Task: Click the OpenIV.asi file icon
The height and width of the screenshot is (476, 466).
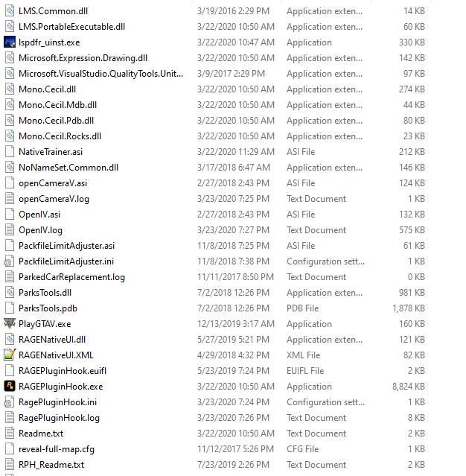Action: (x=10, y=215)
